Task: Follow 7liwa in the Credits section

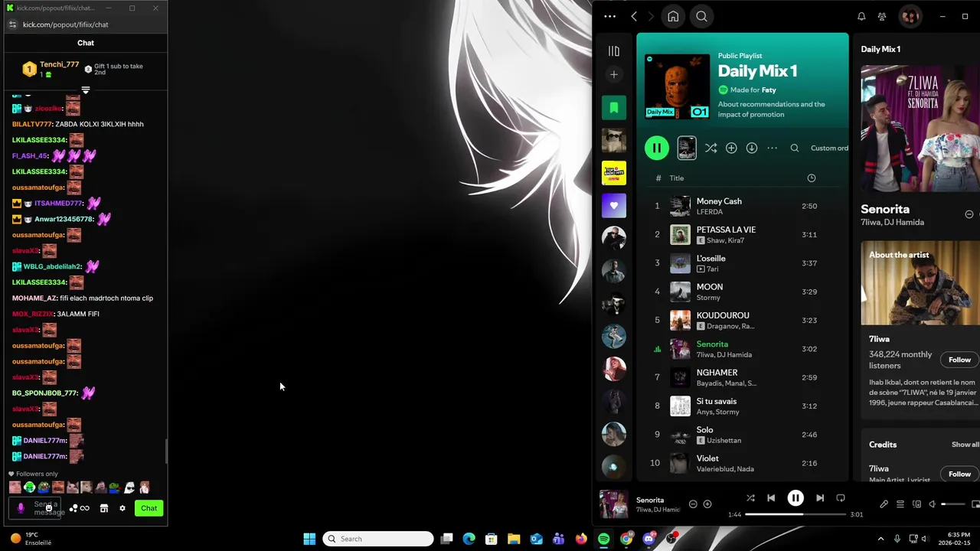Action: (x=959, y=474)
